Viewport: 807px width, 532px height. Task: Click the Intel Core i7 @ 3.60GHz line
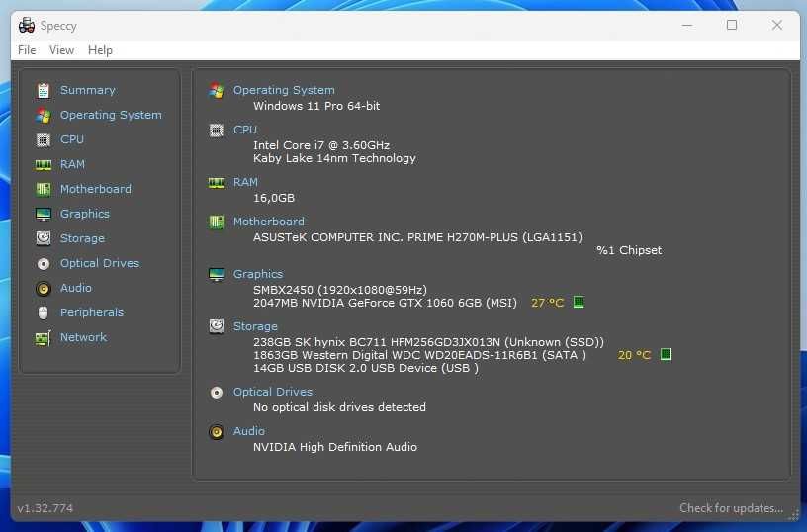click(321, 145)
